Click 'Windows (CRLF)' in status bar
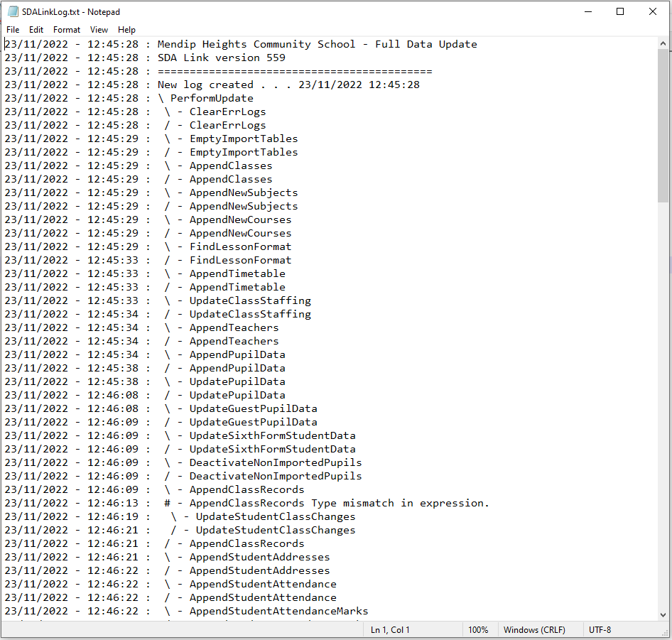This screenshot has height=640, width=672. [534, 630]
